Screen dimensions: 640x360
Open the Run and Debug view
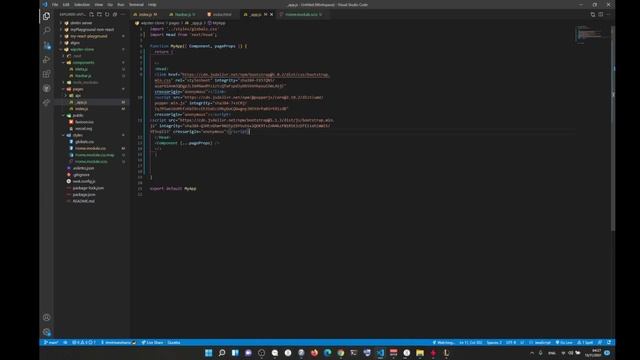[x=47, y=60]
